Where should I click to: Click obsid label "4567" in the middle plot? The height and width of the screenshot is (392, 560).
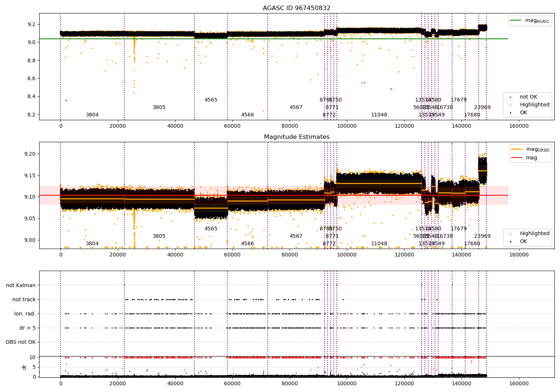tap(296, 236)
